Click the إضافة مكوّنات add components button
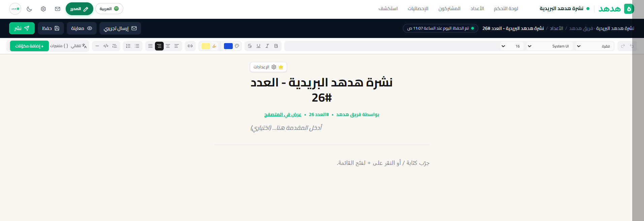 29,46
